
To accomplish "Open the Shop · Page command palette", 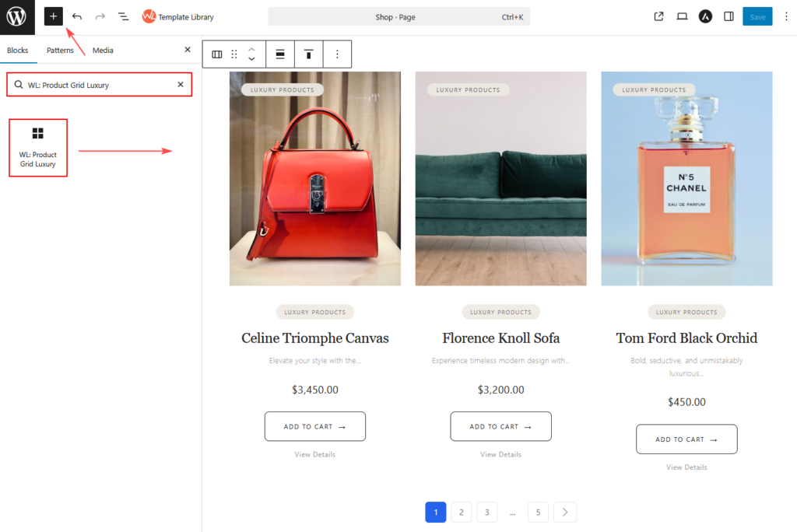I will coord(398,16).
